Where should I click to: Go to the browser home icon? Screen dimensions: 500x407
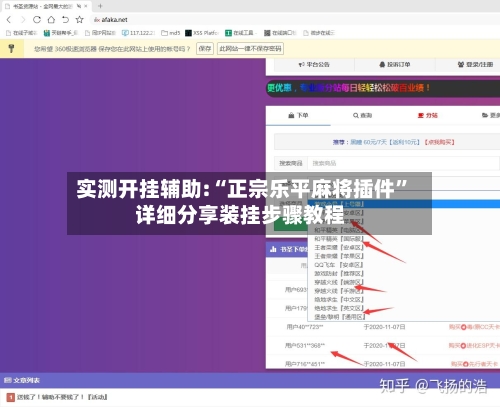51,20
